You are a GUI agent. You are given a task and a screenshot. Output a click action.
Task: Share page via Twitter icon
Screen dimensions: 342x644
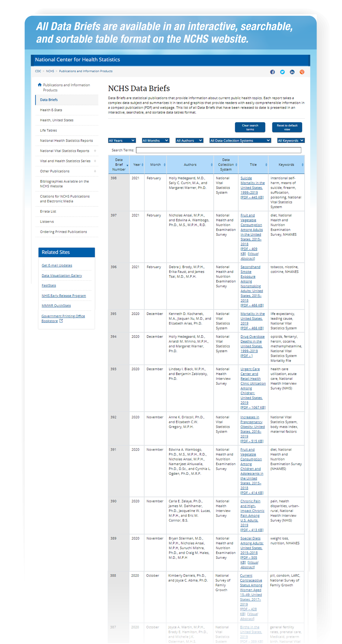click(x=282, y=72)
